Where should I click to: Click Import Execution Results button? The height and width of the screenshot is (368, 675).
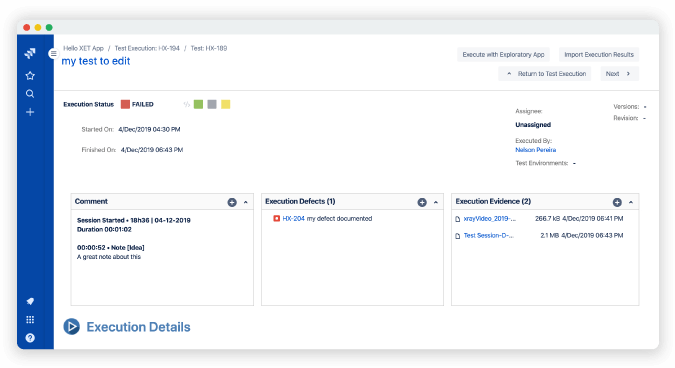point(599,55)
